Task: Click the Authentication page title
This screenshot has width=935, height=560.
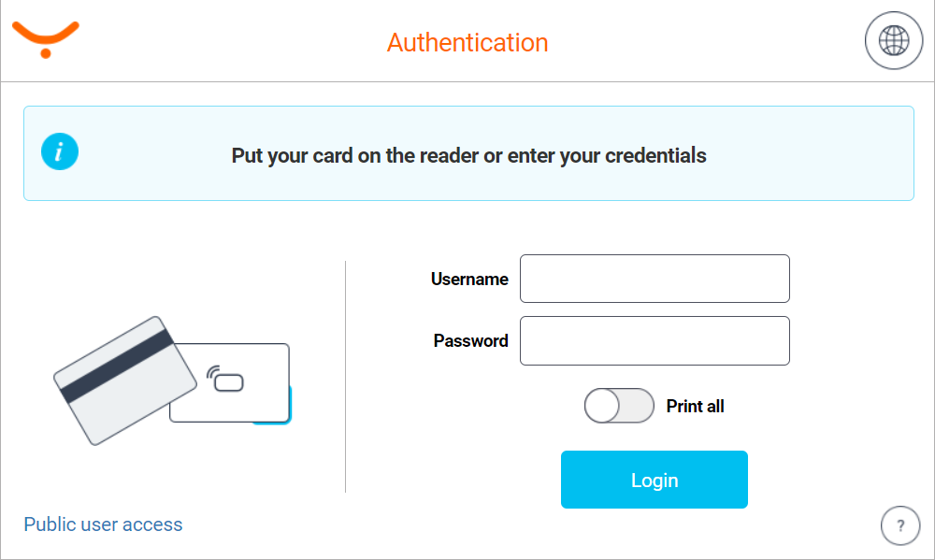Action: click(467, 43)
